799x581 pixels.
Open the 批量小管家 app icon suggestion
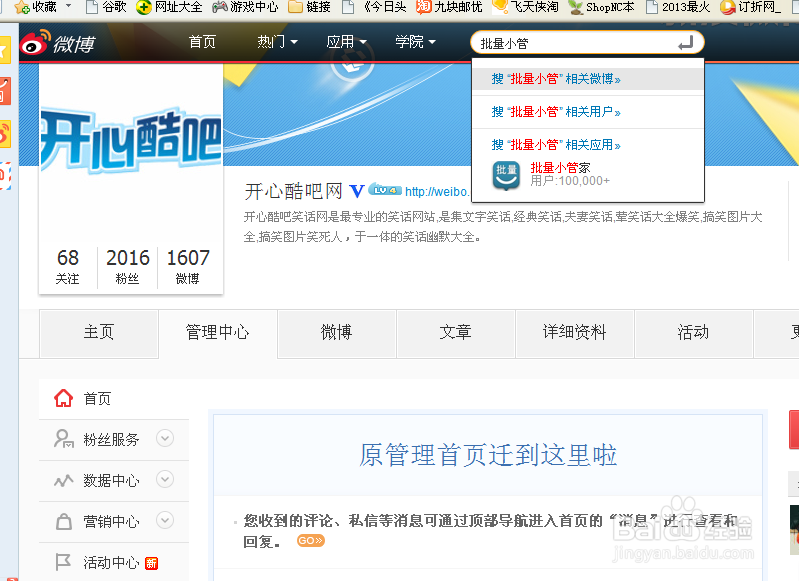pyautogui.click(x=506, y=175)
